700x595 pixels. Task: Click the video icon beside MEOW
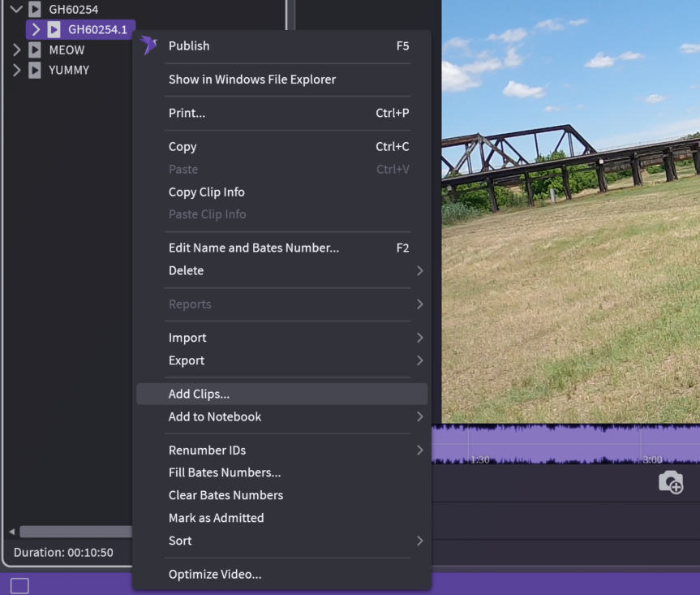(x=35, y=50)
